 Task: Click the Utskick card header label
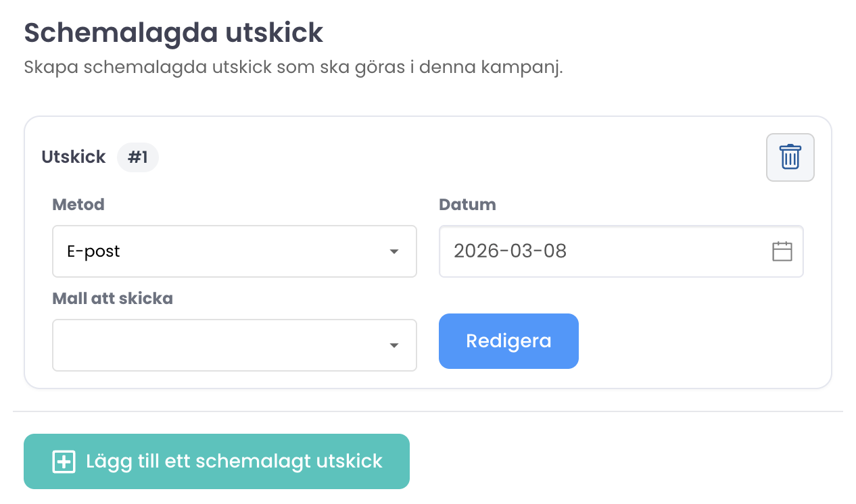coord(73,157)
